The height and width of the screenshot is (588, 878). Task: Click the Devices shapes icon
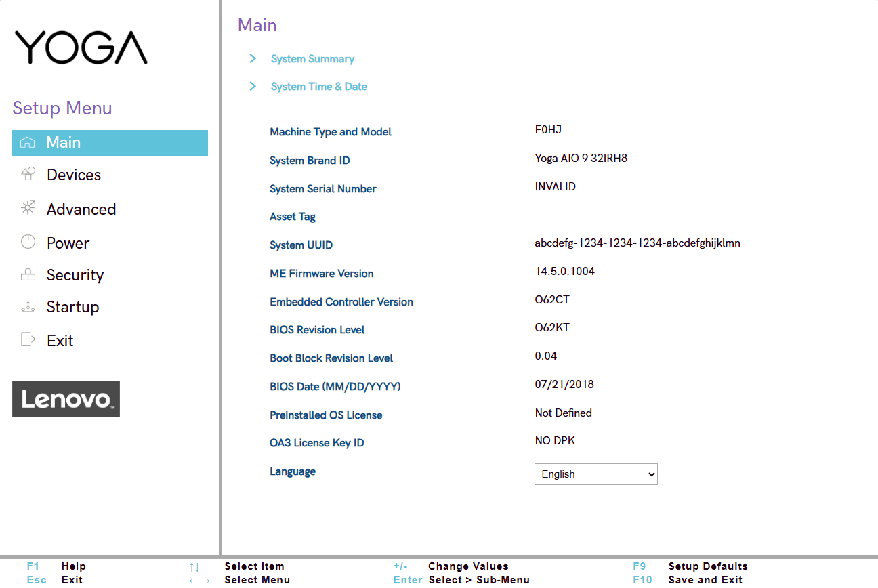click(x=28, y=174)
